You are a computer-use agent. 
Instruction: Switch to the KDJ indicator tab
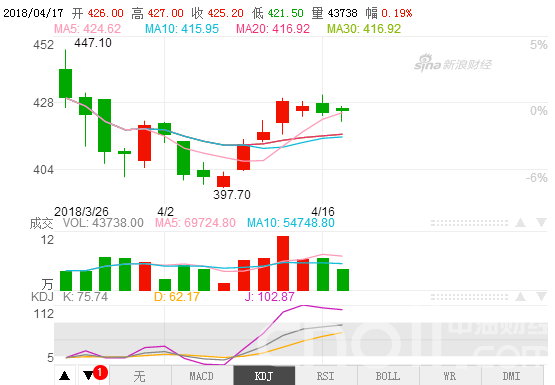[x=264, y=376]
